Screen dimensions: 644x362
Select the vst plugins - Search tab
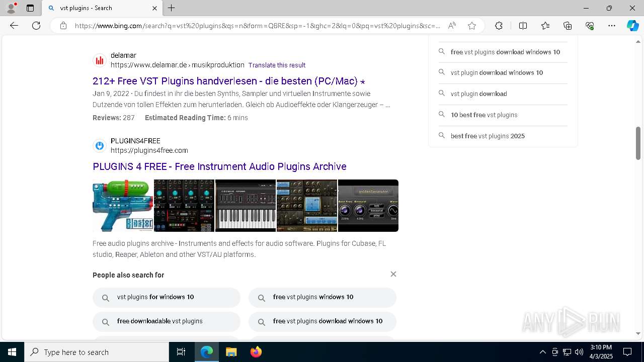click(x=102, y=8)
